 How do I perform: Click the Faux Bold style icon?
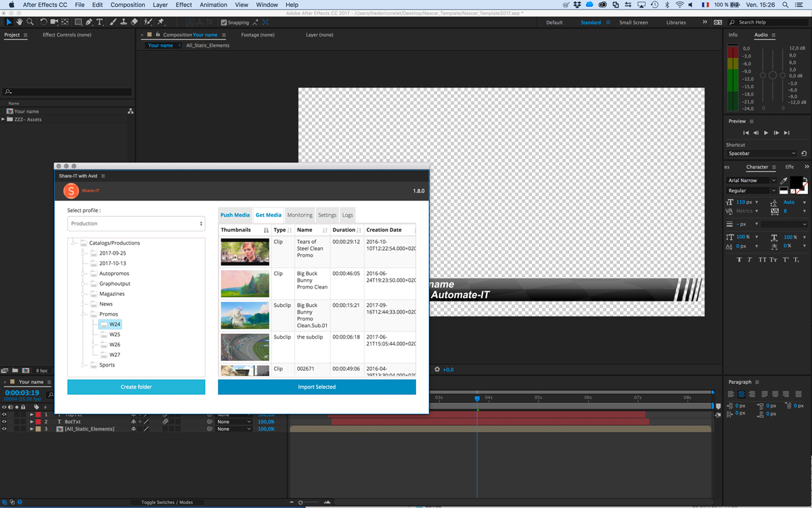point(739,259)
